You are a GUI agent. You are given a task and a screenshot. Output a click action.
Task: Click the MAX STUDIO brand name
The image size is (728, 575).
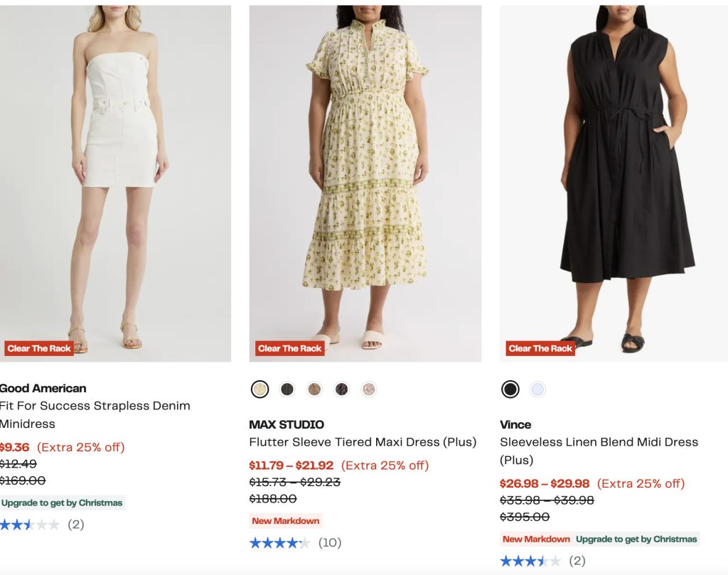click(x=287, y=424)
